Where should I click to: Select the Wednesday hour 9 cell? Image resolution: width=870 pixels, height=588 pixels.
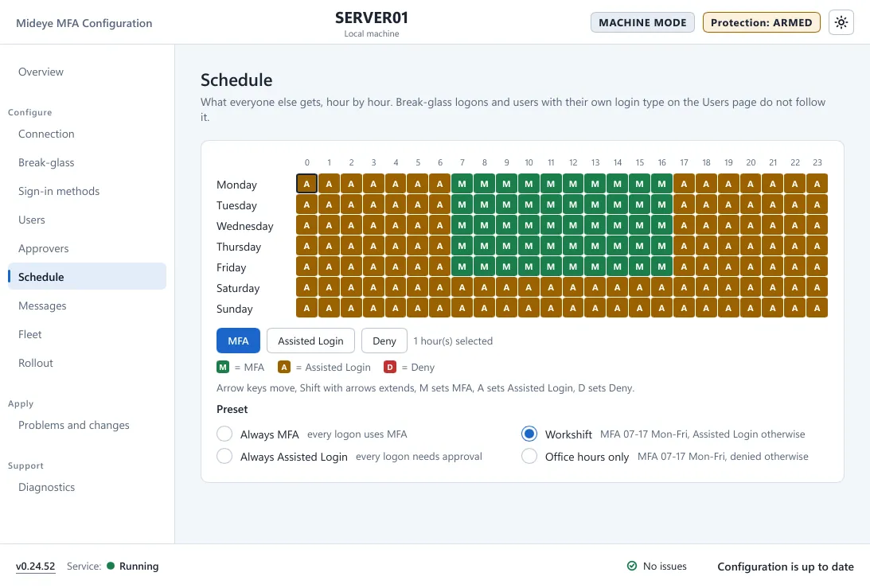(506, 225)
